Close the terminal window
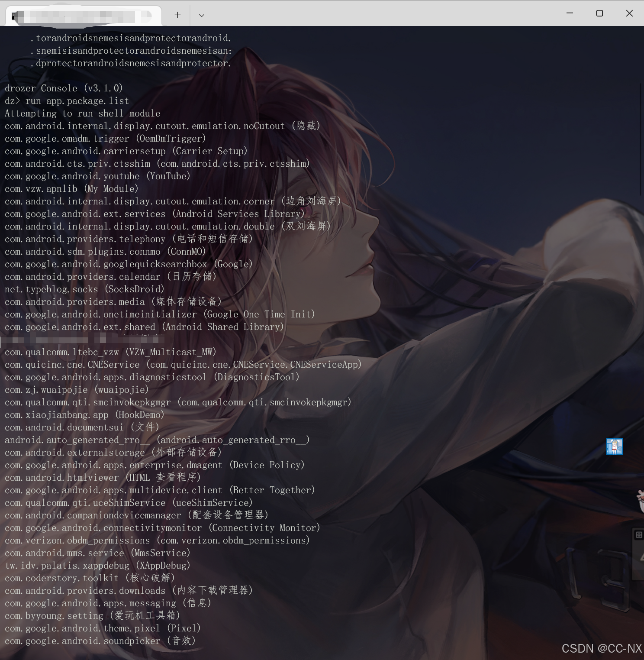644x660 pixels. 629,13
